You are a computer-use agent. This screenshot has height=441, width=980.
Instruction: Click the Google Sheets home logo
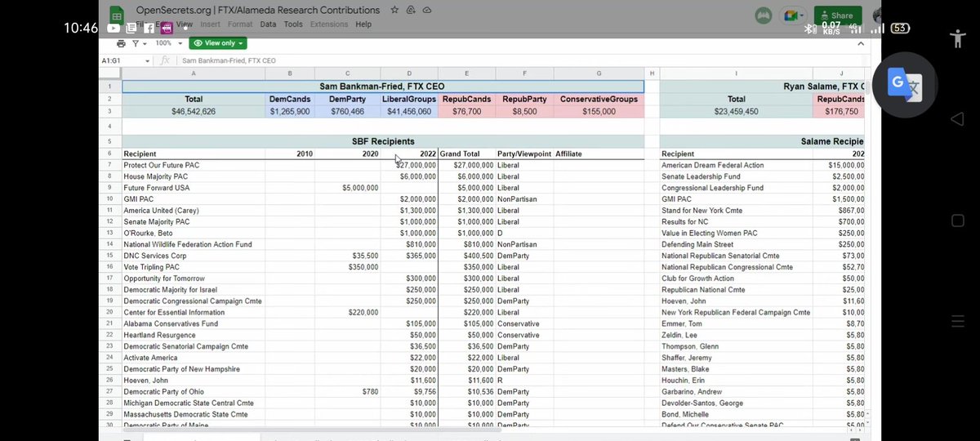pos(117,15)
